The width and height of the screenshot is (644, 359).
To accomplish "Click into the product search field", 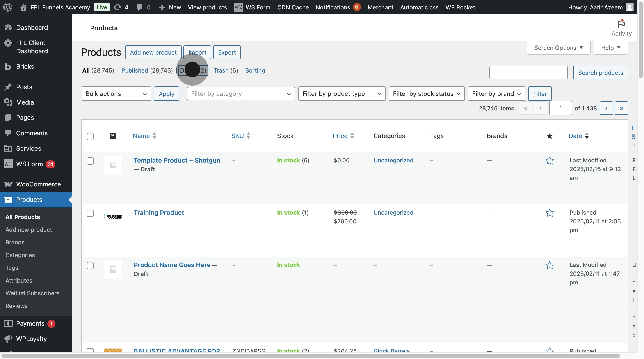I will [528, 73].
